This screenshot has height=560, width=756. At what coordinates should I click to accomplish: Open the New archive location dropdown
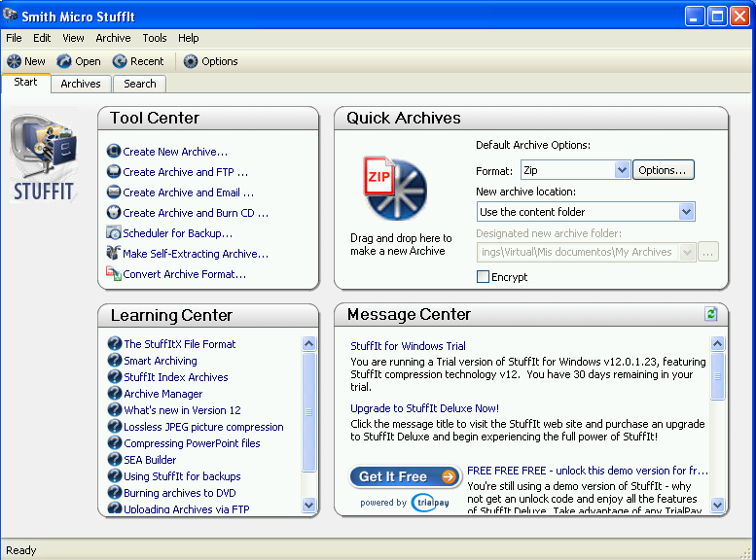[x=586, y=212]
